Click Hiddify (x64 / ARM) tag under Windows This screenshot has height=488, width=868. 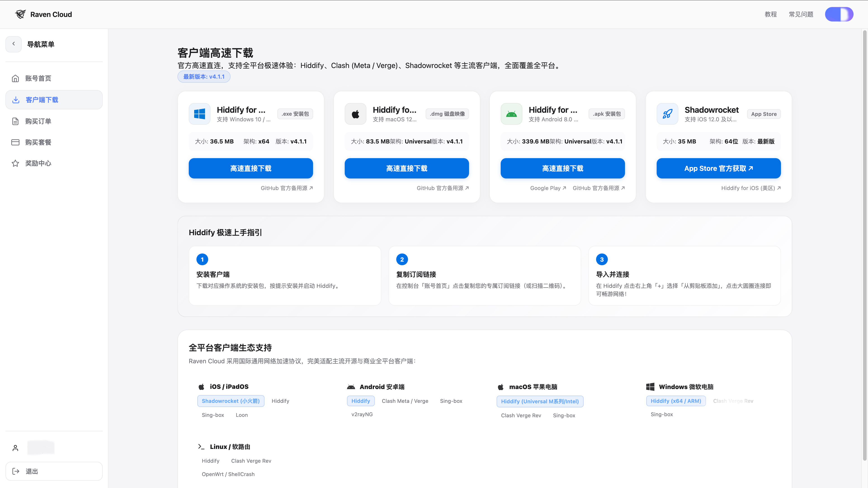coord(676,401)
